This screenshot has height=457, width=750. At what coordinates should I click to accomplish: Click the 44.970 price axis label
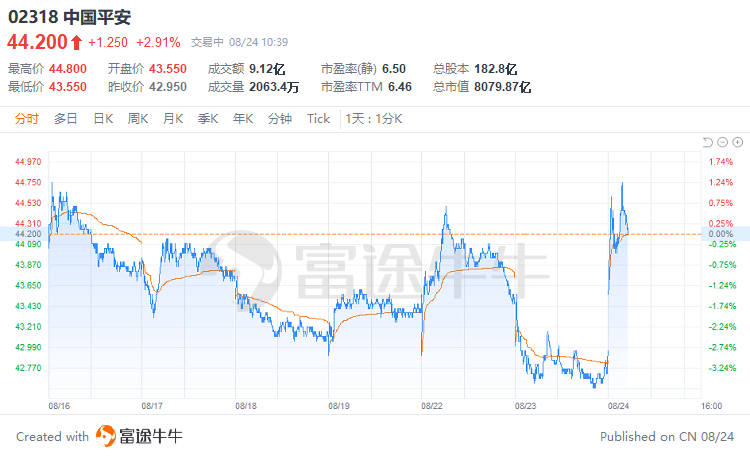coord(28,162)
